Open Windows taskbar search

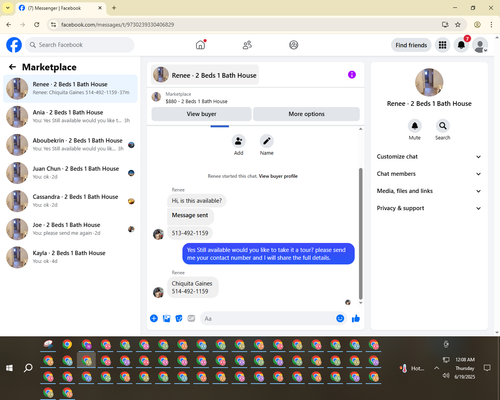click(28, 368)
